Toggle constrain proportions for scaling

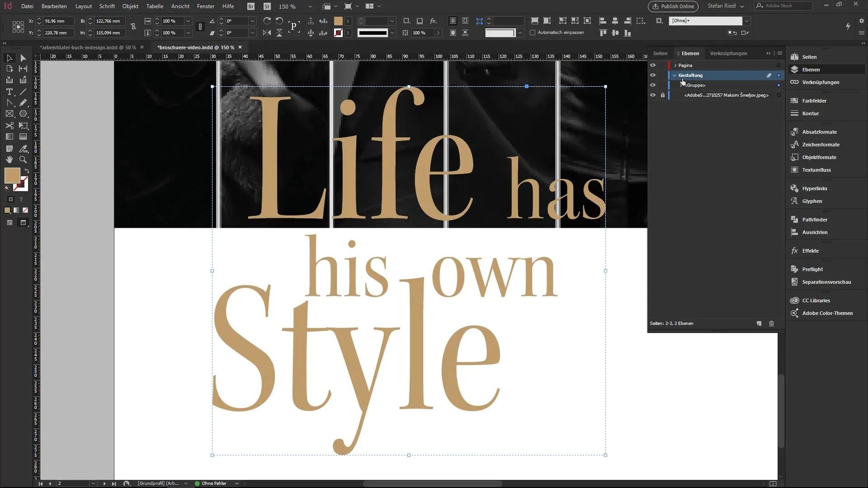(x=200, y=27)
